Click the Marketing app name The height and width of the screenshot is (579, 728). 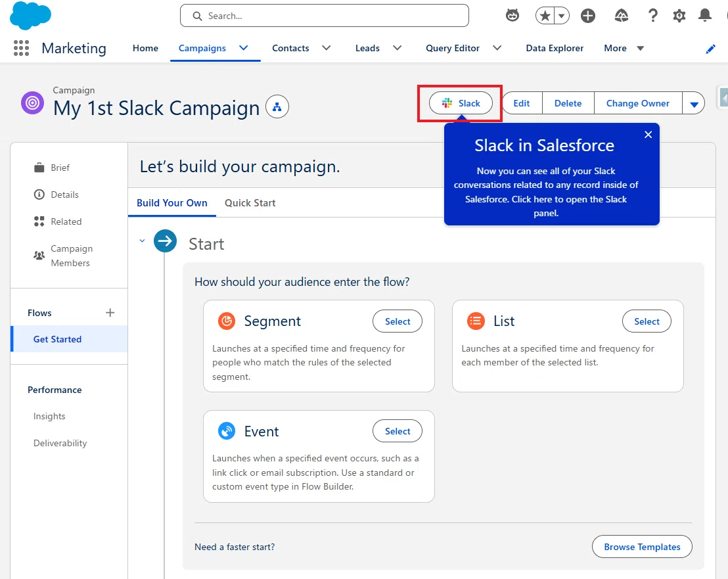click(x=74, y=48)
